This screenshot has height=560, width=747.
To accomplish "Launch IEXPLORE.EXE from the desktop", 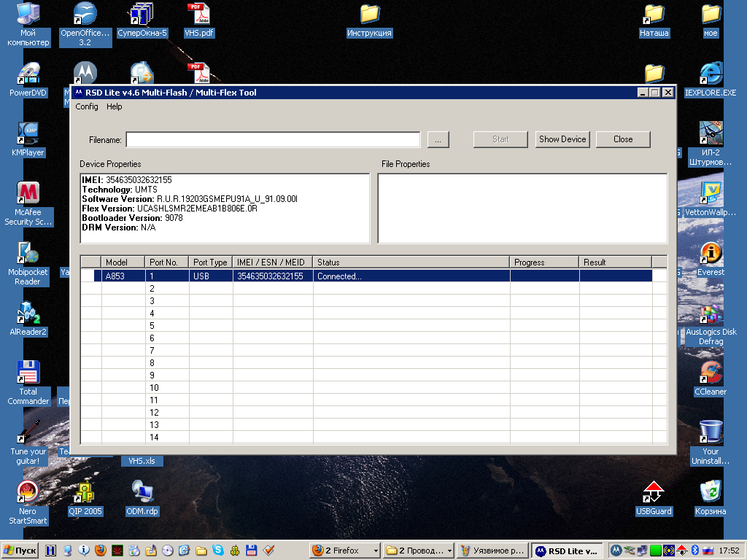I will coord(711,80).
